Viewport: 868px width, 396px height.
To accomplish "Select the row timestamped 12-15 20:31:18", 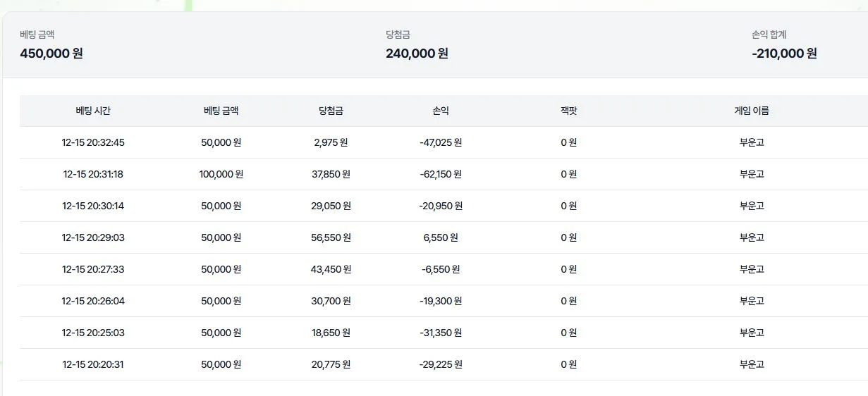I will coord(444,174).
